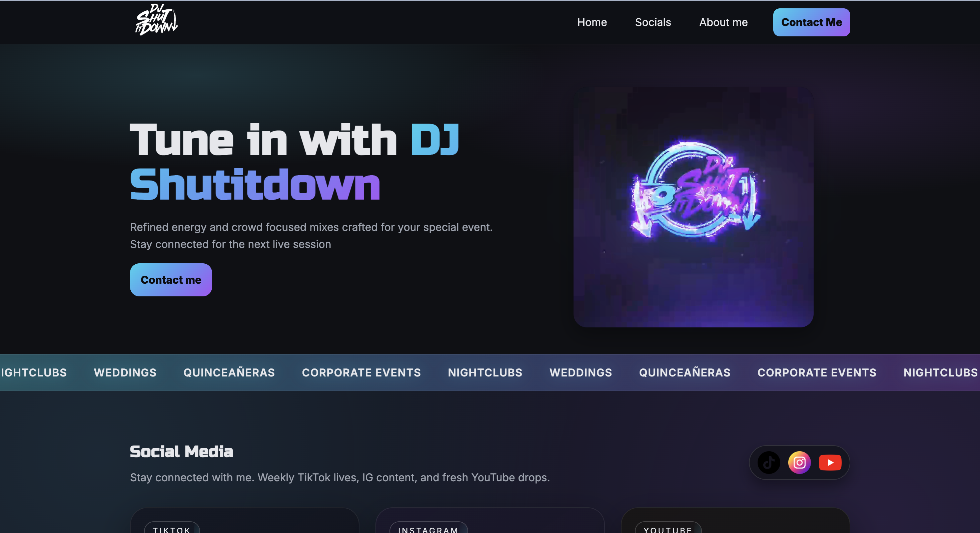Open the TikTok icon in the social icons bar

[x=769, y=463]
